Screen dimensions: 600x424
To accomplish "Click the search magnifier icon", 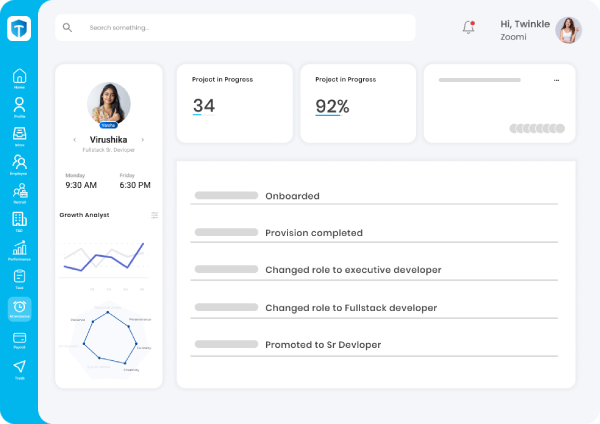I will [x=68, y=28].
